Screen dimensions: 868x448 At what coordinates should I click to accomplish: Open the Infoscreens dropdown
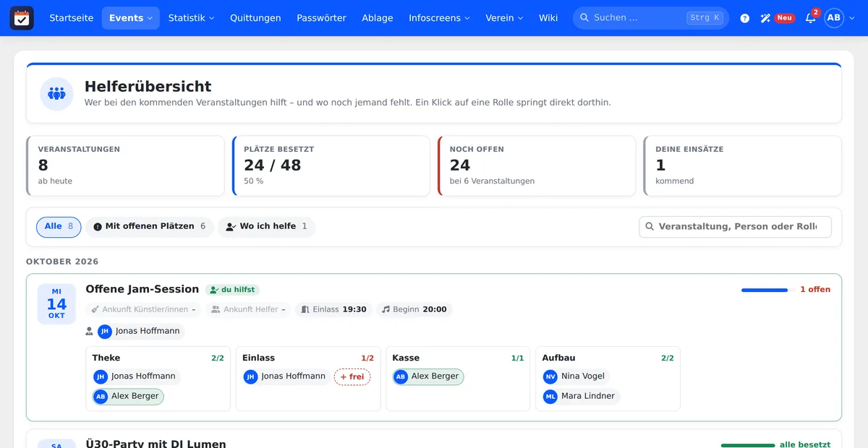pyautogui.click(x=439, y=18)
